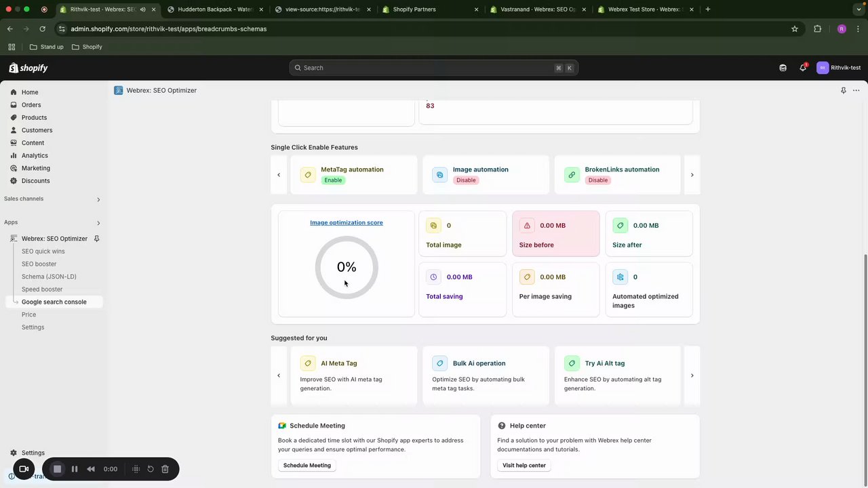Pin the Webrex app using top-right pin icon
The image size is (868, 488).
click(844, 90)
